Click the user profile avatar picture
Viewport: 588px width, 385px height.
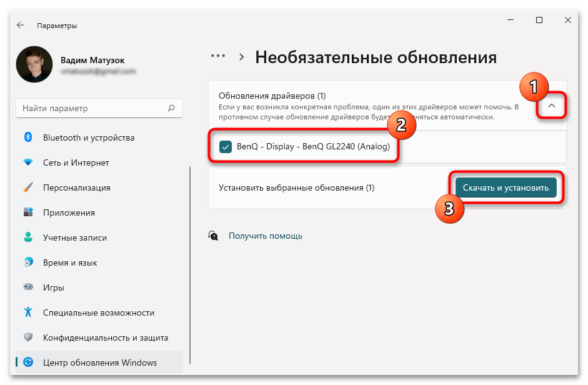pos(35,65)
